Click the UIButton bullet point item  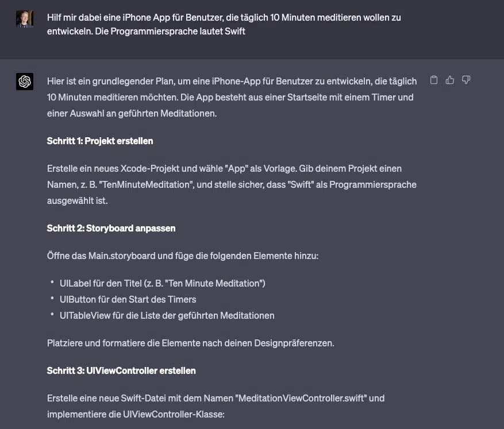[128, 299]
